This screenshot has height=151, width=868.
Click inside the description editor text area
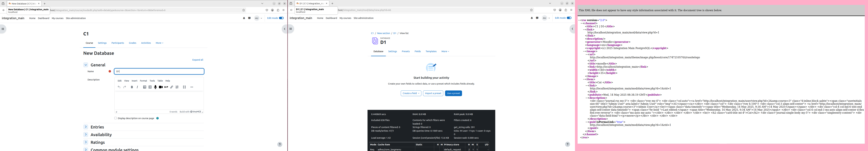click(159, 100)
